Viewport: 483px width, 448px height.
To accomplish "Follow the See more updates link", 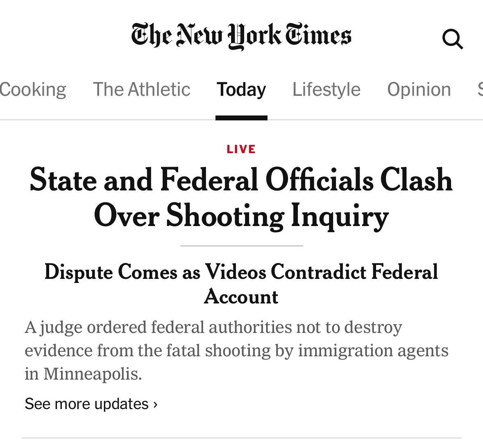I will pos(86,404).
